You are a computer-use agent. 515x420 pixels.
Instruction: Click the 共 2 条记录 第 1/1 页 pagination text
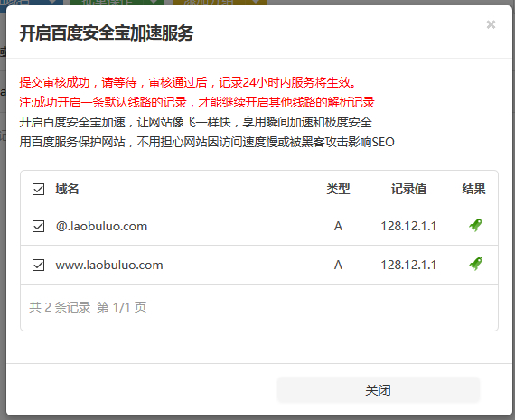(x=88, y=307)
